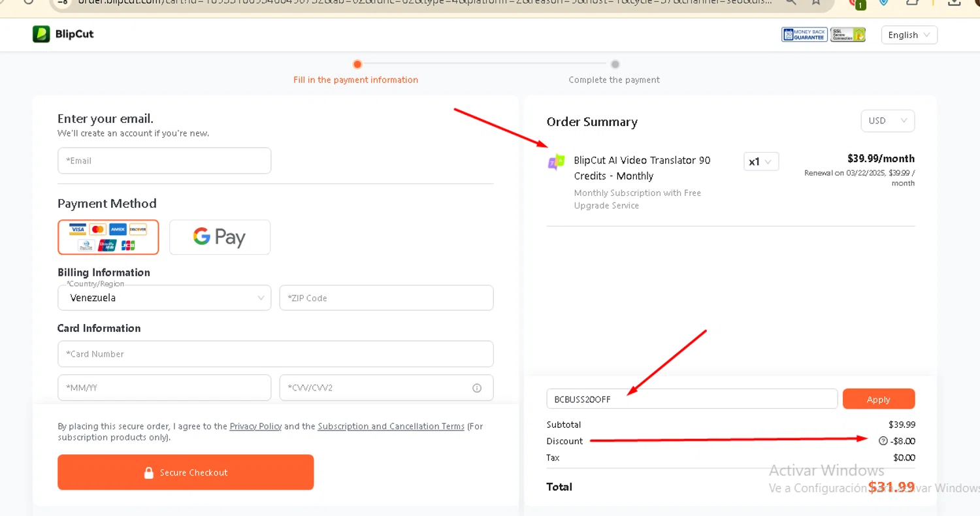Click the Money Back Guarantee badge
The width and height of the screenshot is (980, 516).
point(804,35)
